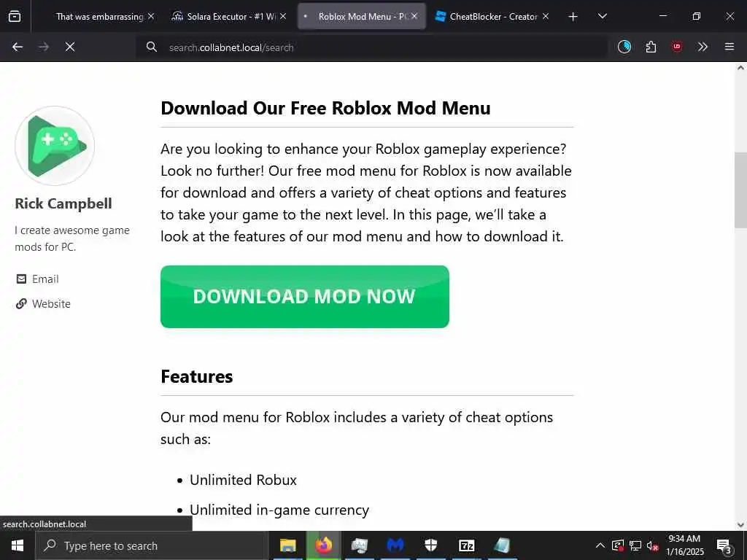
Task: Switch to the CheatBlocker - Creator tab
Action: pos(493,16)
